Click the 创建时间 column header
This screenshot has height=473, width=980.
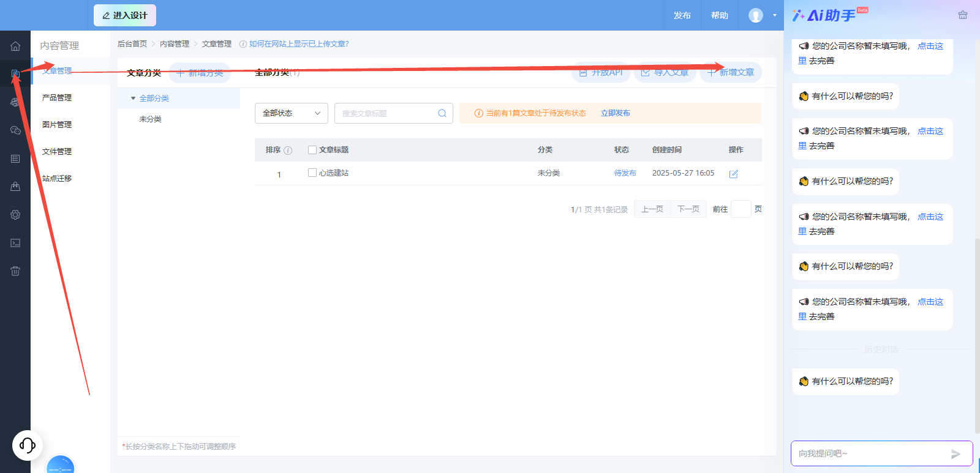[667, 150]
